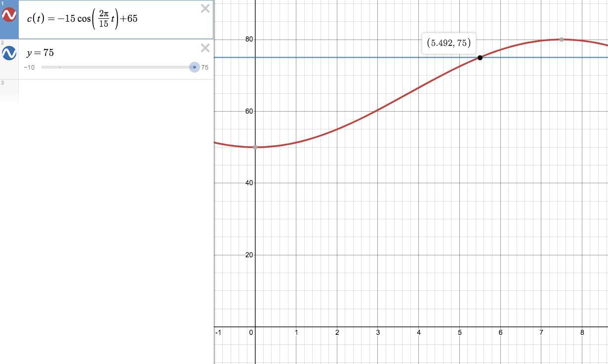
Task: Select the y=75 expression text
Action: pos(41,53)
